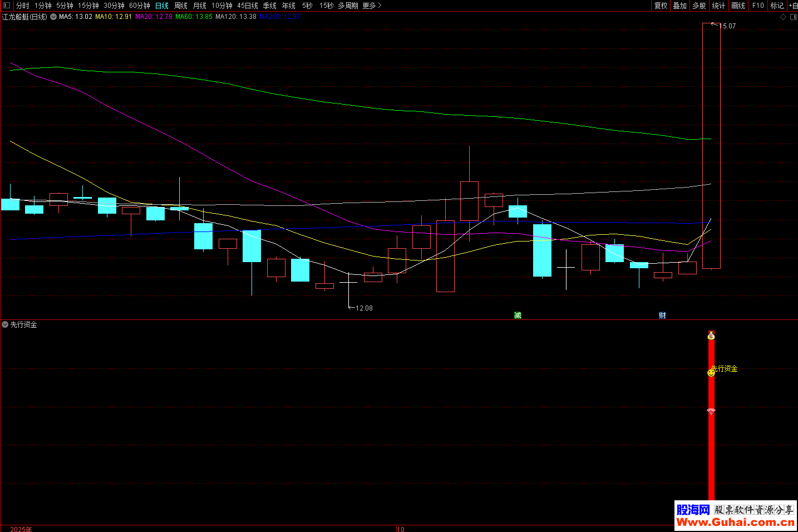Image resolution: width=798 pixels, height=532 pixels.
Task: Click the yellow smiley face icon
Action: click(711, 373)
